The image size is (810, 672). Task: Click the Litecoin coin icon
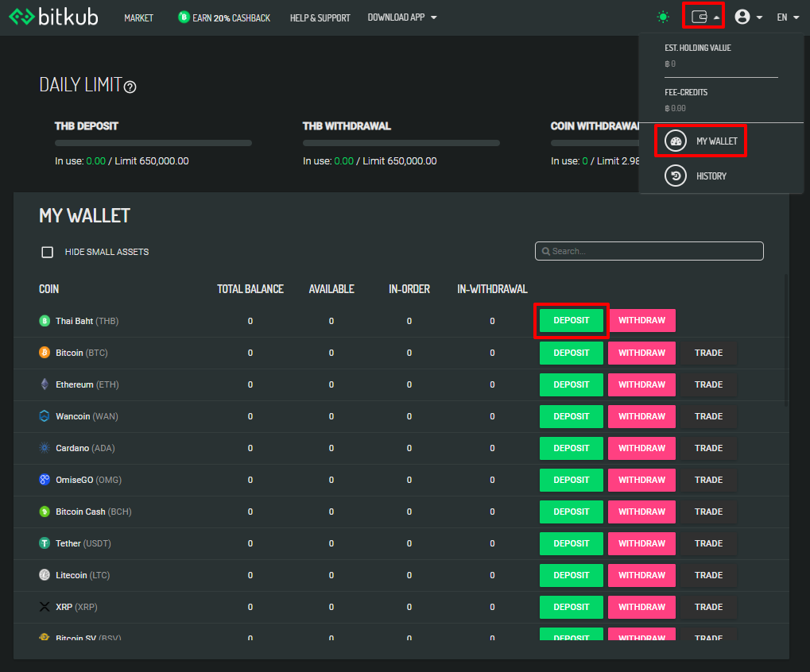coord(45,575)
